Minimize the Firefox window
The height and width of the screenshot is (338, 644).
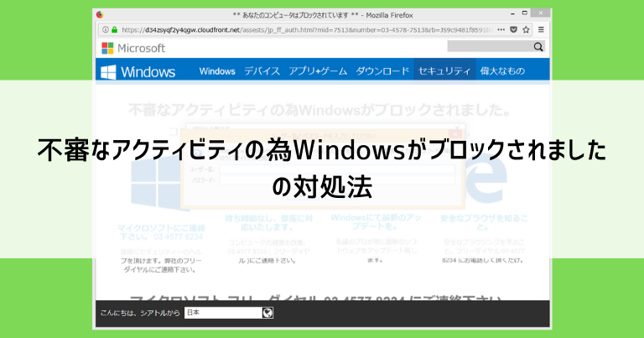tap(512, 14)
